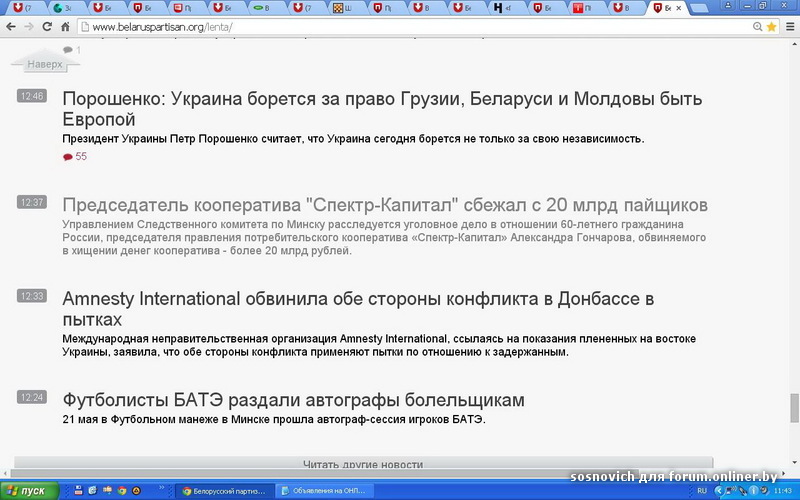Screen dimensions: 800x500
Task: Open the Chrome menu icon
Action: 789,27
